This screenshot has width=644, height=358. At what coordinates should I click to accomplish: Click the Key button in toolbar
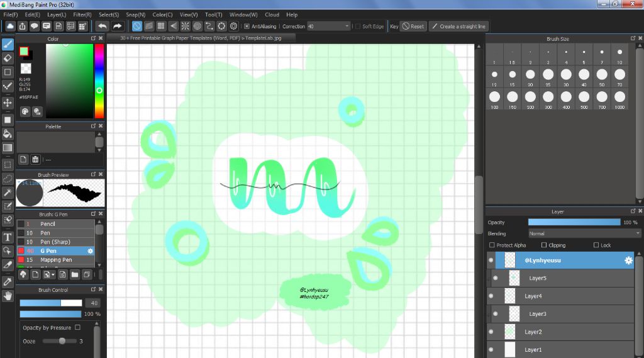(x=394, y=26)
